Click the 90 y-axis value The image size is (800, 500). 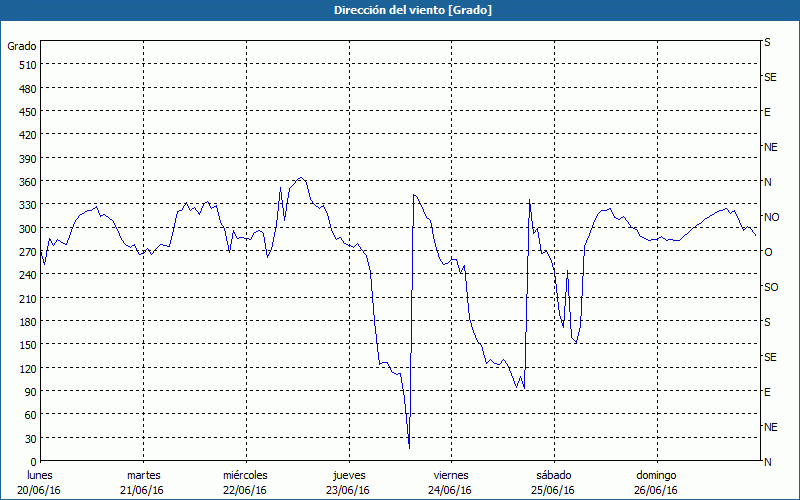[31, 392]
